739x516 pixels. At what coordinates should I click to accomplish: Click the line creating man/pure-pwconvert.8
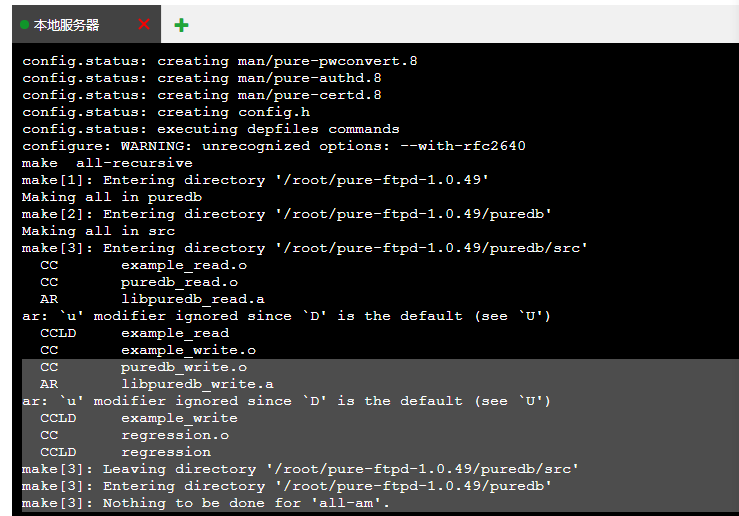pos(220,61)
